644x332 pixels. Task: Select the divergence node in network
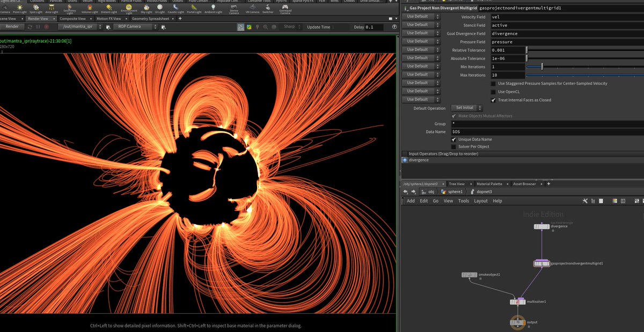[x=541, y=226]
